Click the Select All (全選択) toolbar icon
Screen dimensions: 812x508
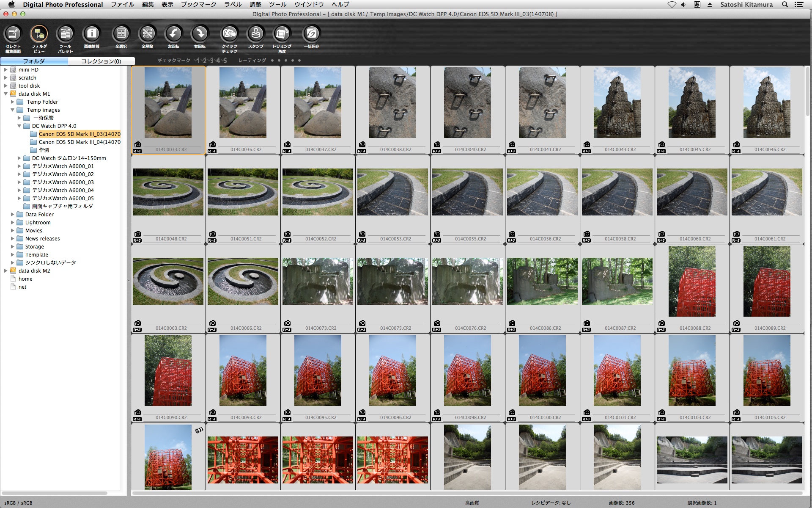(x=121, y=34)
